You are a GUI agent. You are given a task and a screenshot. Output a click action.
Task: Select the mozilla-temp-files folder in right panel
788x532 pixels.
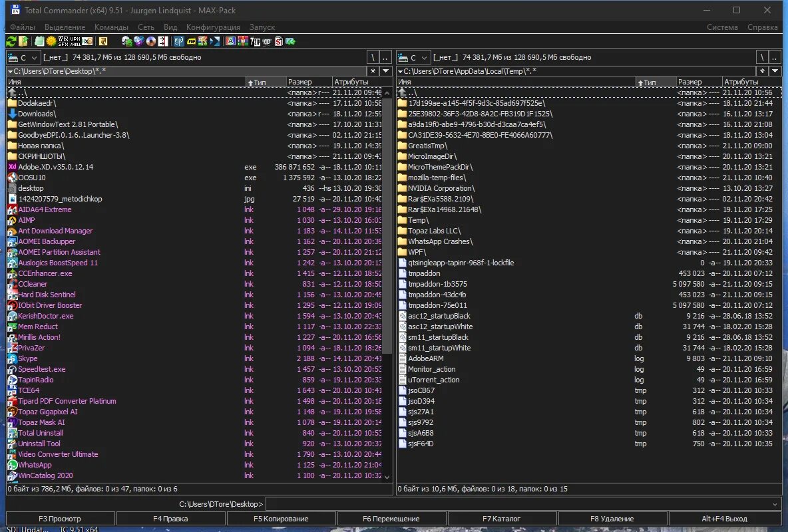(589, 178)
